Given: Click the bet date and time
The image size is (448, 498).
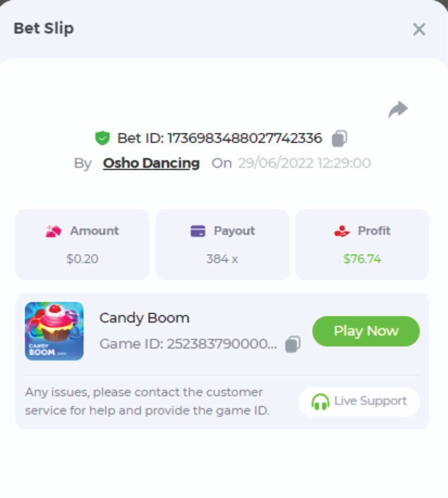Looking at the screenshot, I should pos(304,163).
